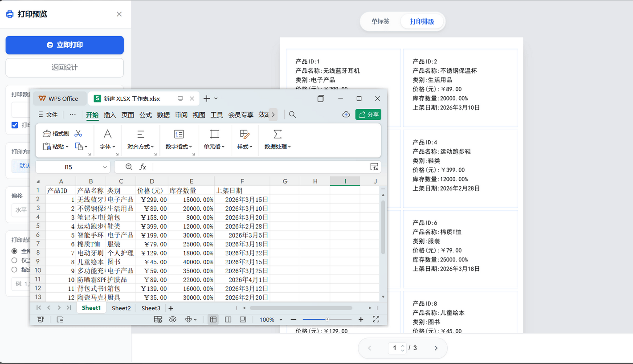The image size is (633, 364).
Task: Click the Cells (单元格) icon
Action: [x=214, y=134]
